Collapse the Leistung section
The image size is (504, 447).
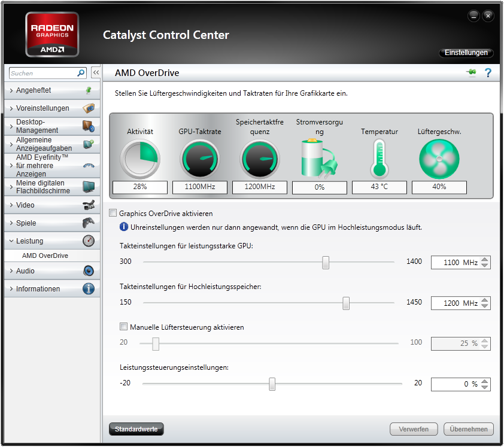tap(11, 241)
